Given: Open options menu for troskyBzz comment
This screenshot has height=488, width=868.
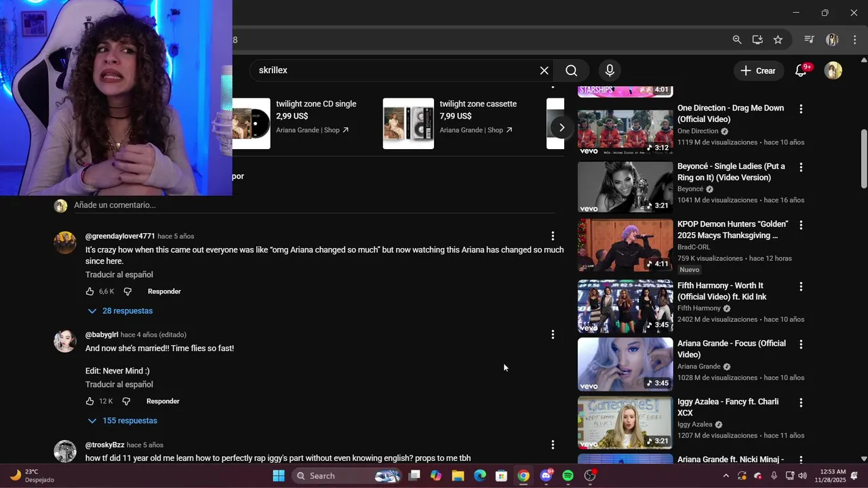Looking at the screenshot, I should click(553, 445).
